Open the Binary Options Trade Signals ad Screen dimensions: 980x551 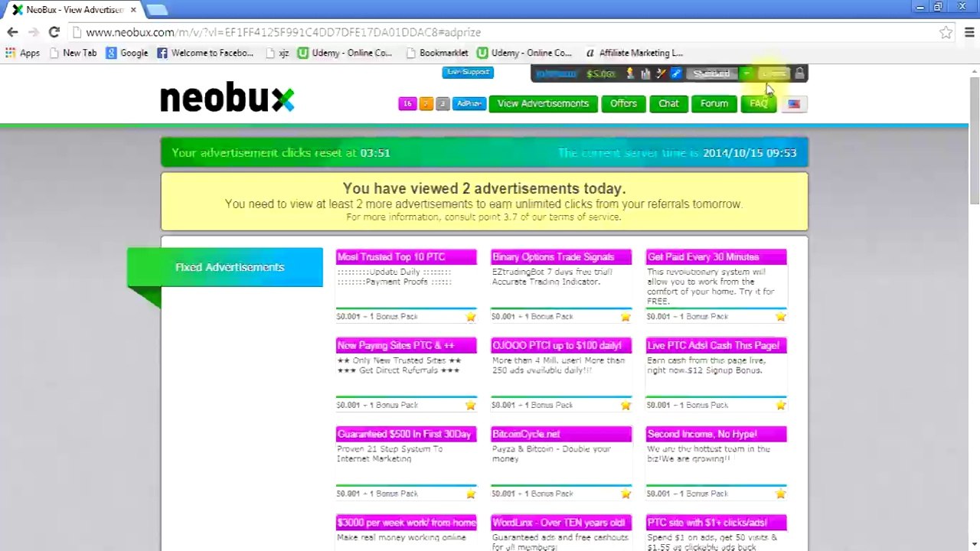point(561,256)
